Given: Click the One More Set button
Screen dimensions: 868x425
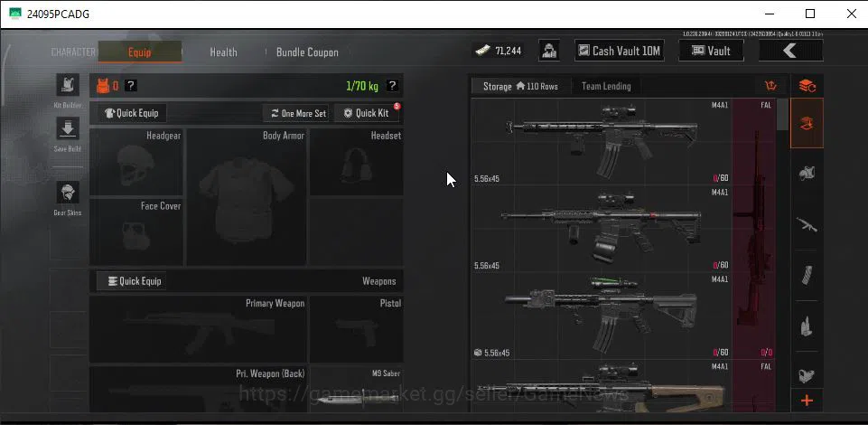Looking at the screenshot, I should [x=297, y=113].
